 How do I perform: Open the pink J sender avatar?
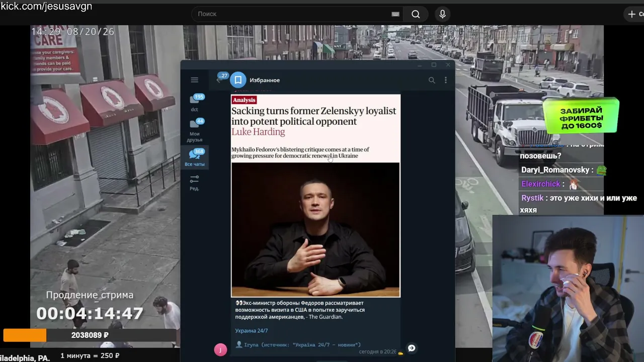[220, 350]
